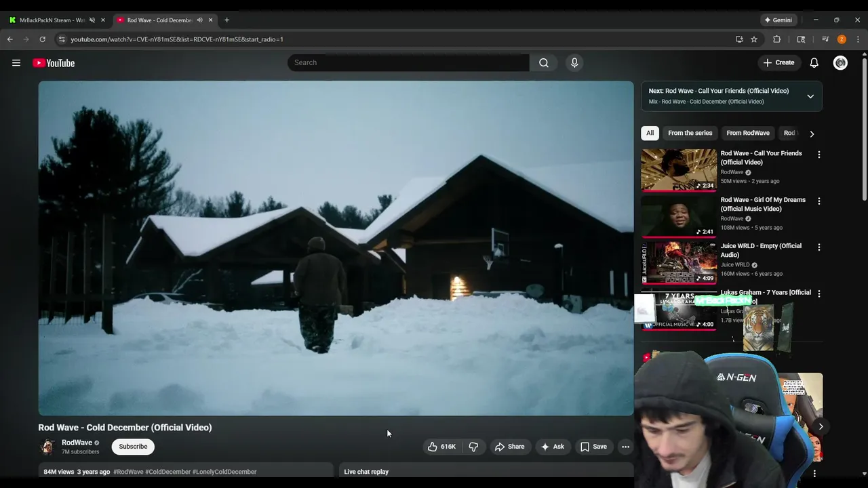Click the Kick favicon on the first tab
The image size is (868, 488).
(12, 20)
